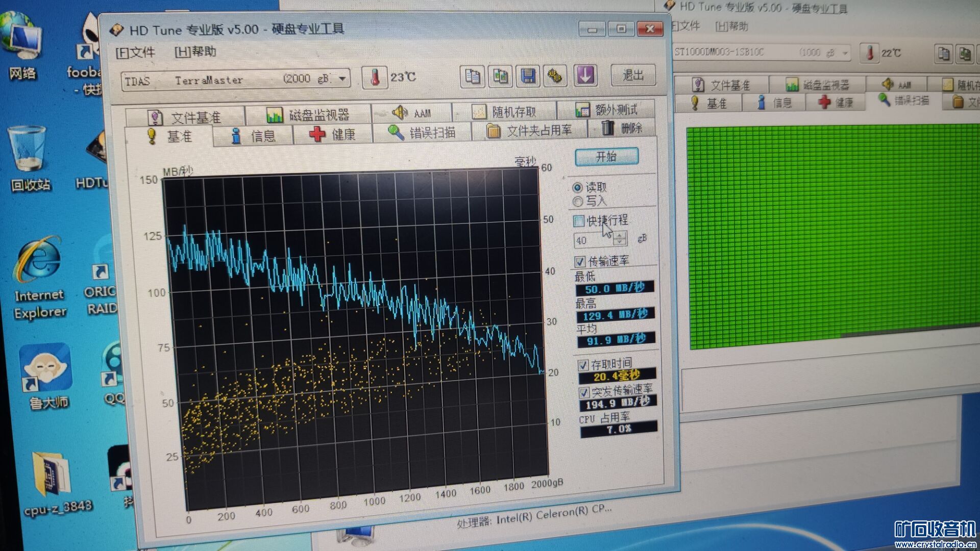The width and height of the screenshot is (980, 551).
Task: Open the 文件基准 tab in the rear window
Action: tap(721, 85)
